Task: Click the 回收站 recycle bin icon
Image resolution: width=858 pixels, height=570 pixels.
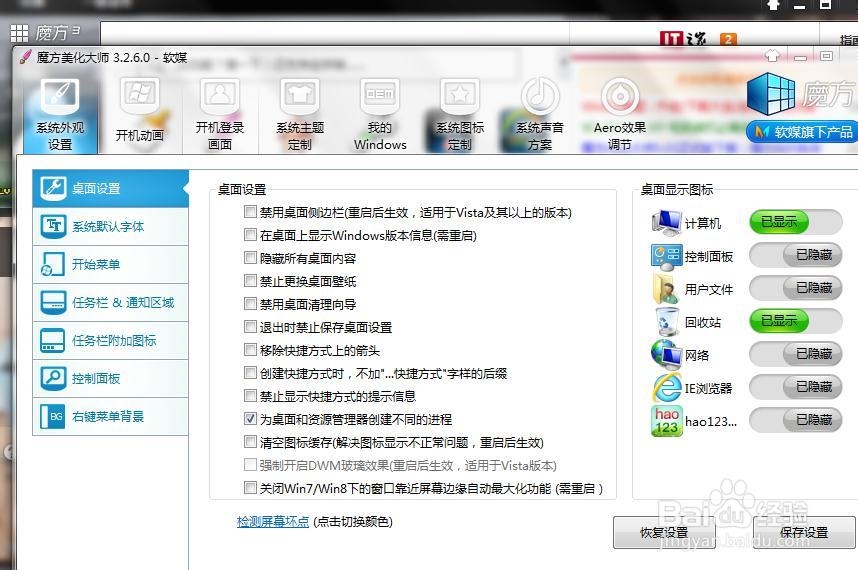Action: click(666, 321)
